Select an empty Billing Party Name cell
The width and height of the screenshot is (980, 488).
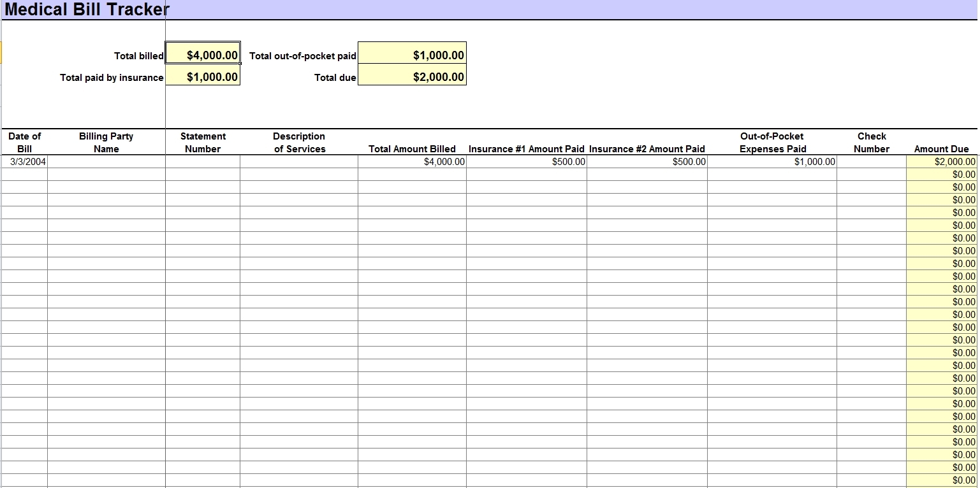(105, 174)
